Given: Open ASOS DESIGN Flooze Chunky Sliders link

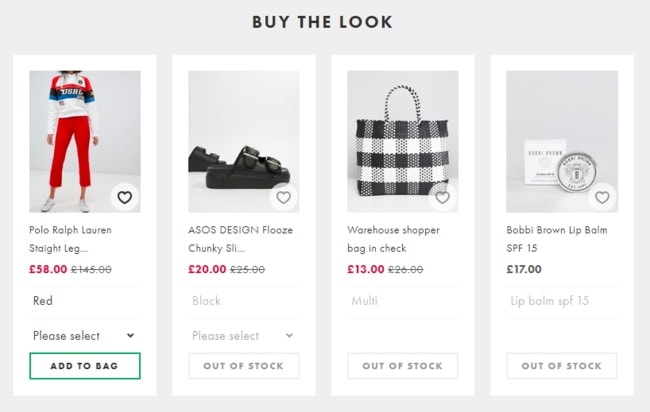Looking at the screenshot, I should (x=230, y=238).
